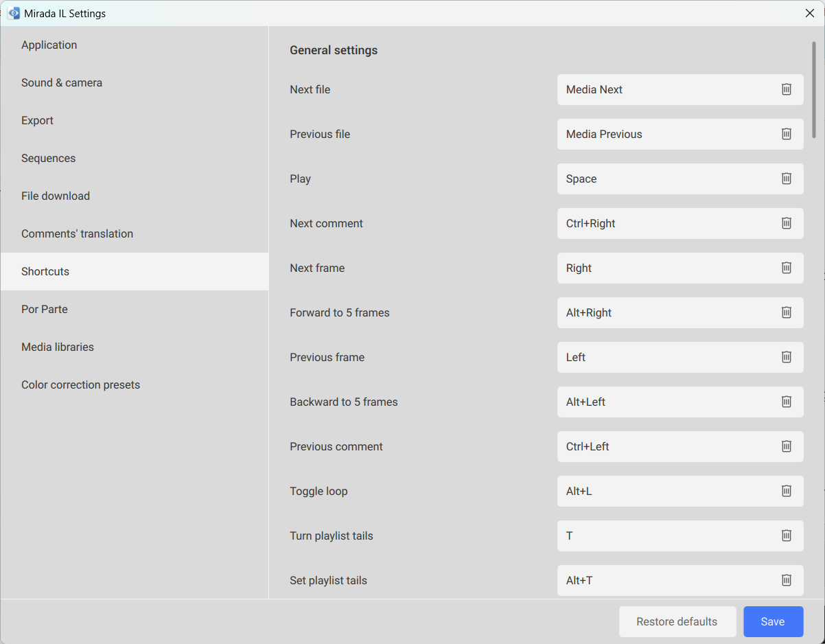Delete the Previous file shortcut

click(x=787, y=134)
